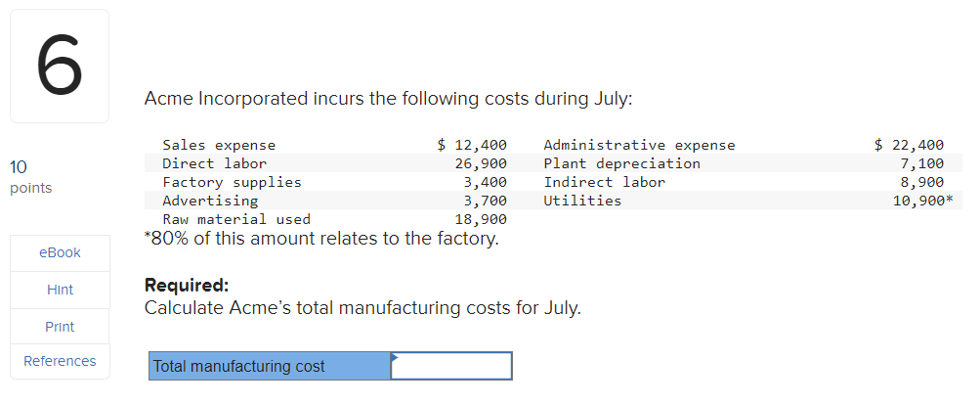Click the blue triangle marker in answer cell

395,357
